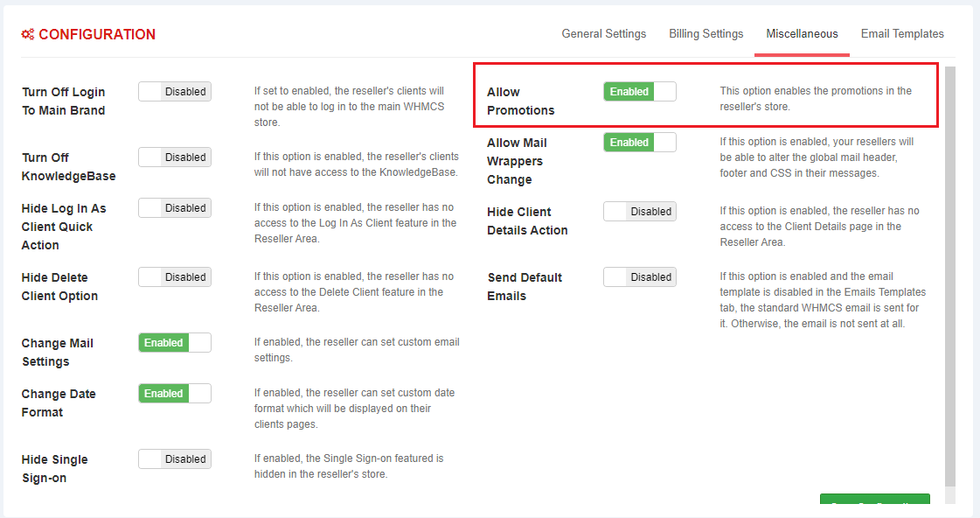Open the General Settings tab
The height and width of the screenshot is (518, 980).
(604, 34)
